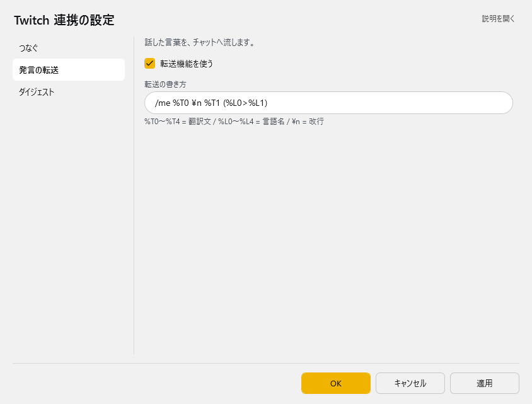Switch to the ダイジェスト section
This screenshot has width=532, height=404.
(69, 92)
